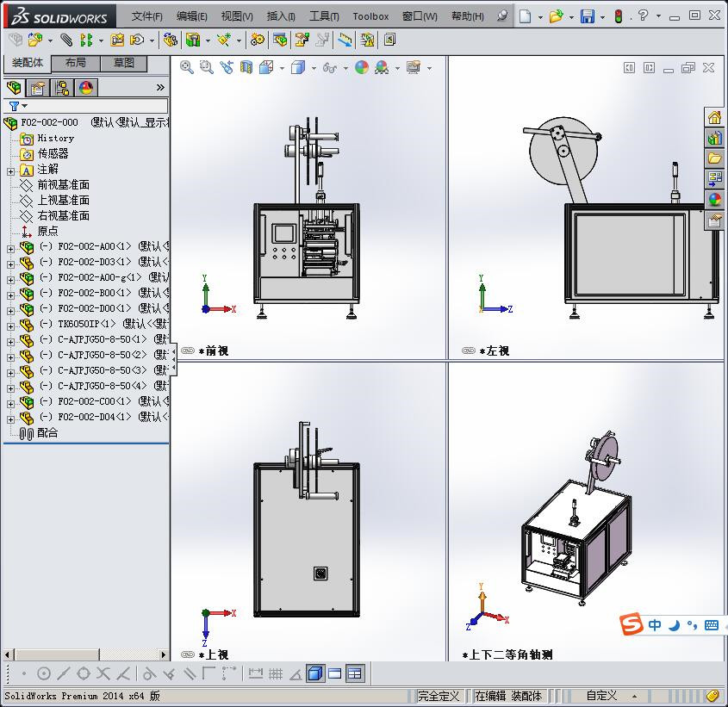Toggle the Sogou 中 Chinese input mode
The width and height of the screenshot is (728, 707).
coord(654,625)
